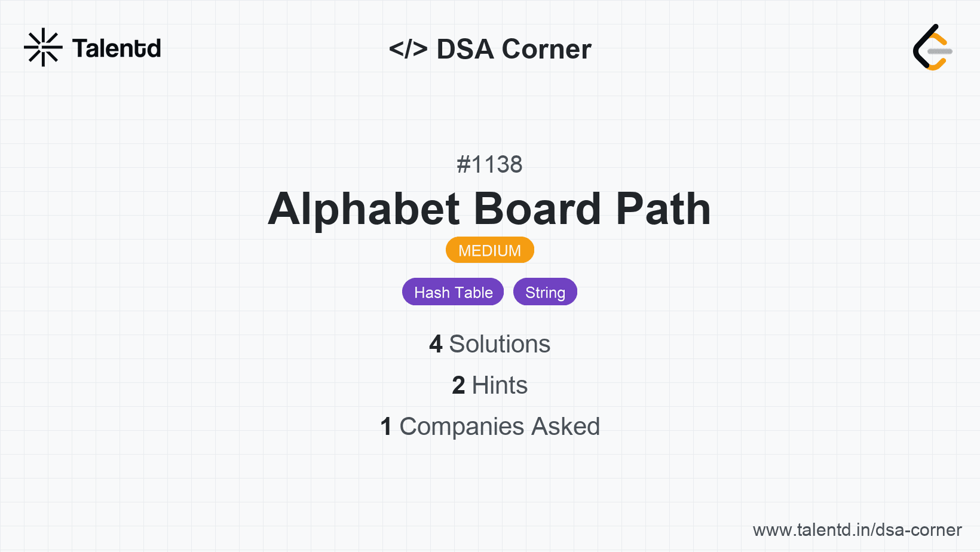Click the bold number 4 before Solutions
The height and width of the screenshot is (552, 980).
(x=436, y=344)
